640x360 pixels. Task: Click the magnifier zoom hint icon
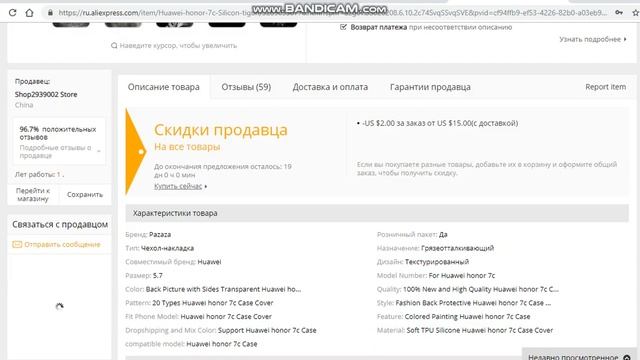pyautogui.click(x=114, y=45)
